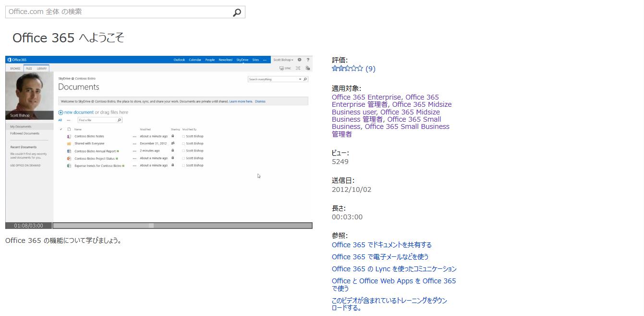Click the document type column header icon

(69, 129)
